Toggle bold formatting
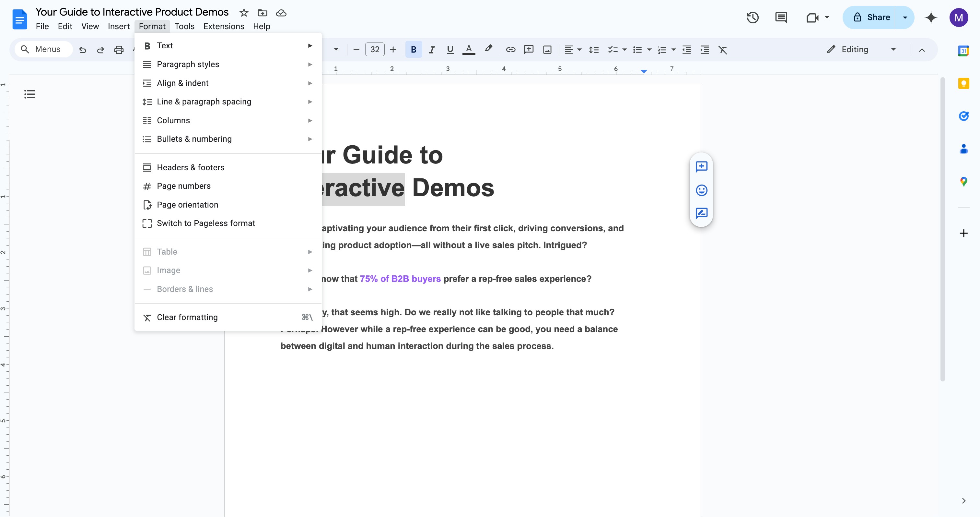This screenshot has height=517, width=980. tap(414, 50)
